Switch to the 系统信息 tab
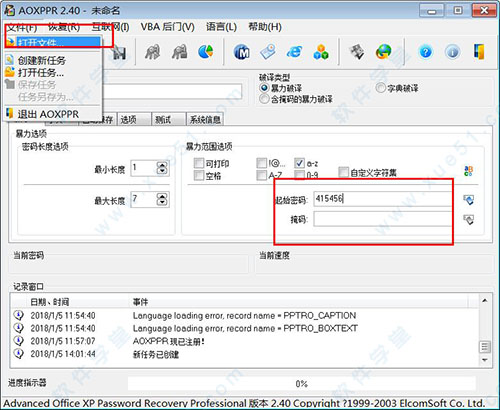Viewport: 500px width, 410px height. pyautogui.click(x=205, y=120)
